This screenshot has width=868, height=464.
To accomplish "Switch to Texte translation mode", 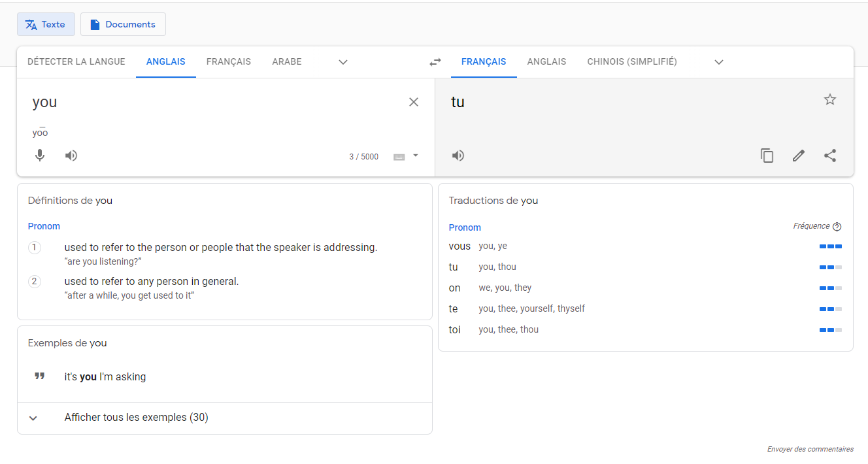I will pos(46,24).
